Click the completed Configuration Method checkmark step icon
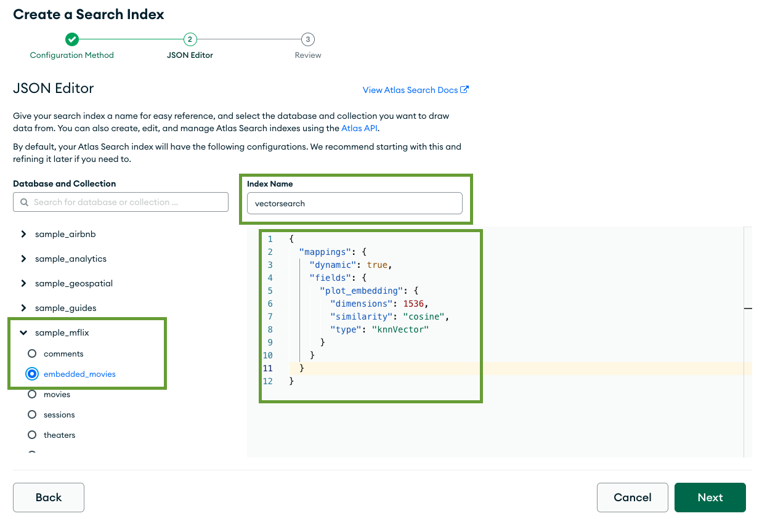Screen dimensions: 762x532 pyautogui.click(x=72, y=39)
